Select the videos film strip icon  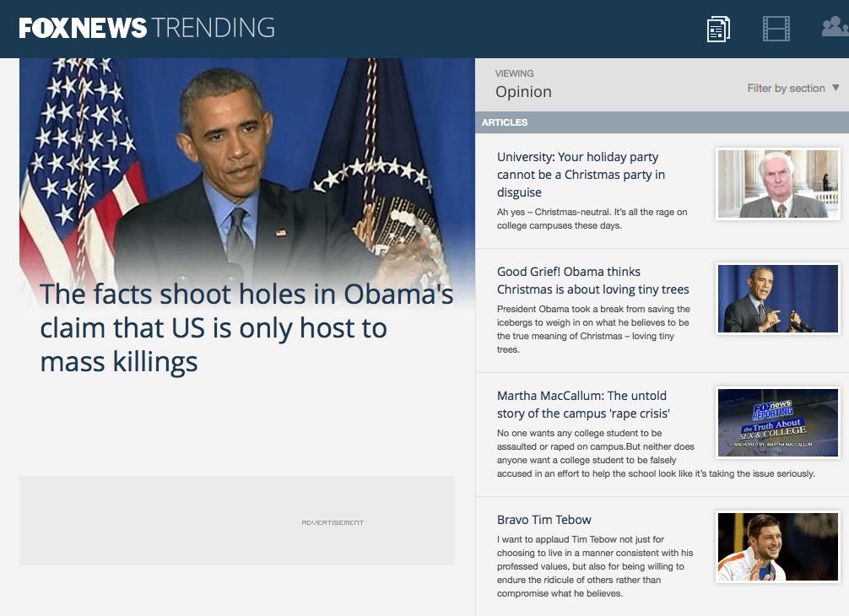tap(776, 28)
